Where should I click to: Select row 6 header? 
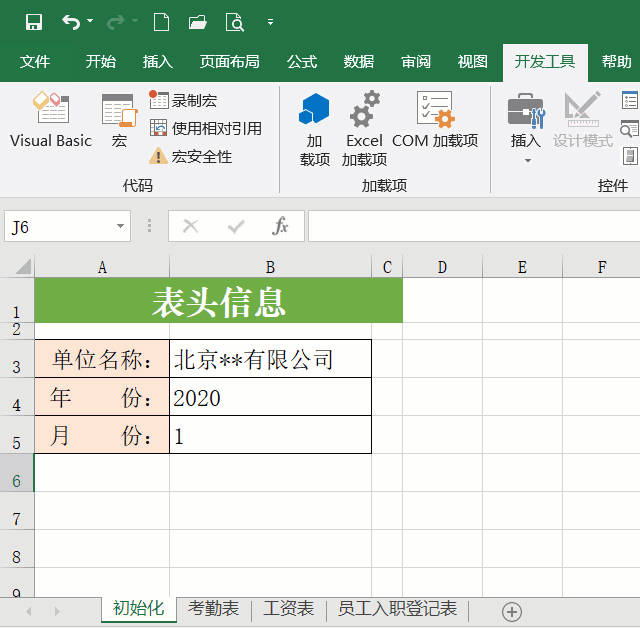point(17,473)
